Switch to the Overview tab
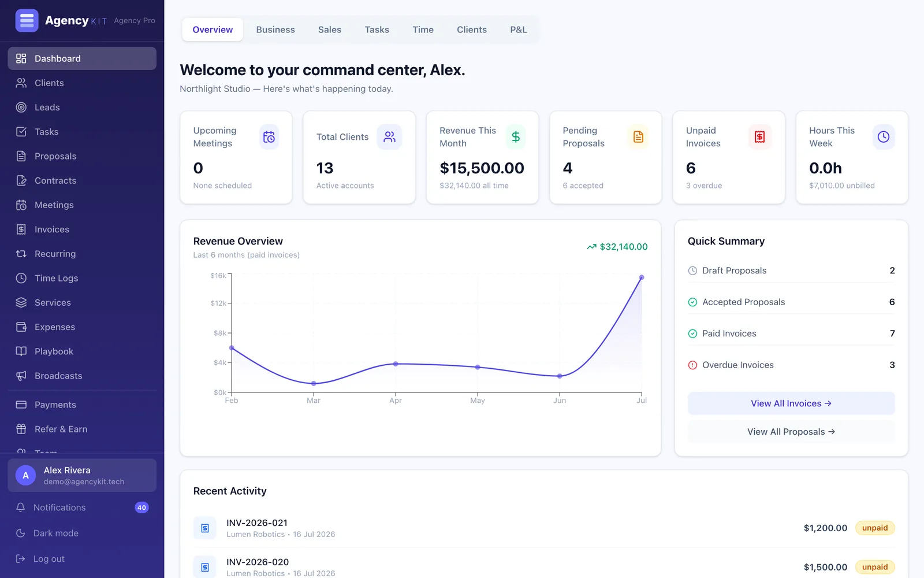 [x=213, y=29]
